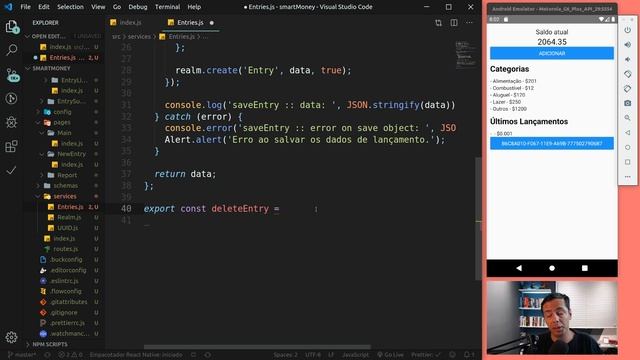Viewport: 640px width, 360px height.
Task: Open the Explorer view in activity bar
Action: tap(11, 27)
